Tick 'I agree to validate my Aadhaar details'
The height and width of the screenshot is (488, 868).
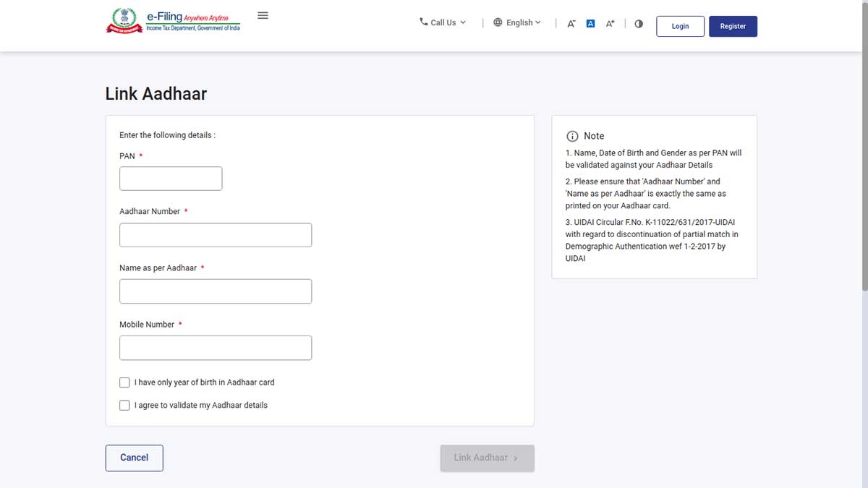pos(124,406)
